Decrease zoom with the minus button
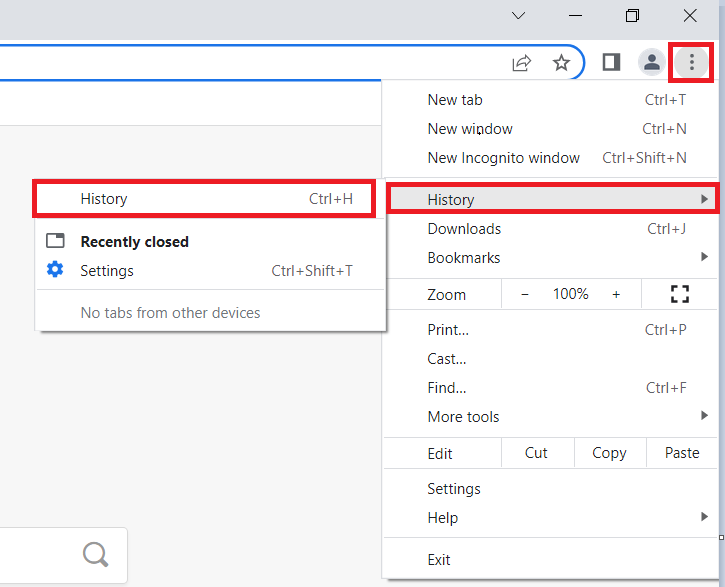 526,294
